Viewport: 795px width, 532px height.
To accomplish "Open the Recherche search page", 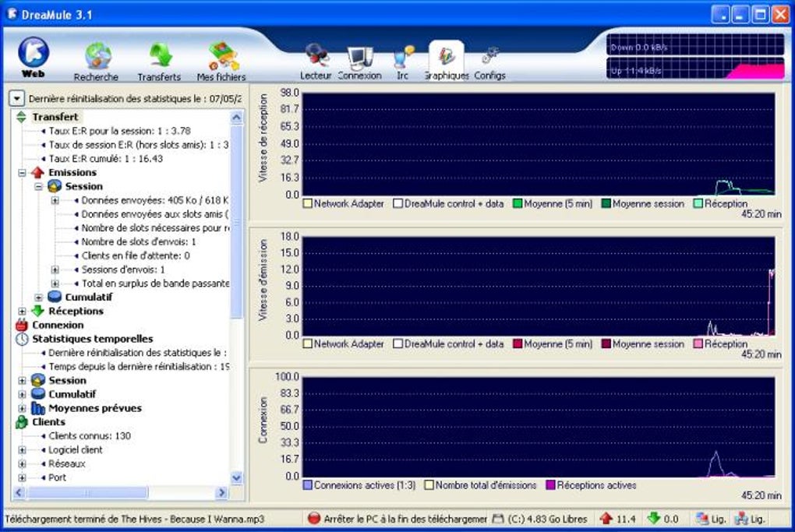I will coord(97,62).
